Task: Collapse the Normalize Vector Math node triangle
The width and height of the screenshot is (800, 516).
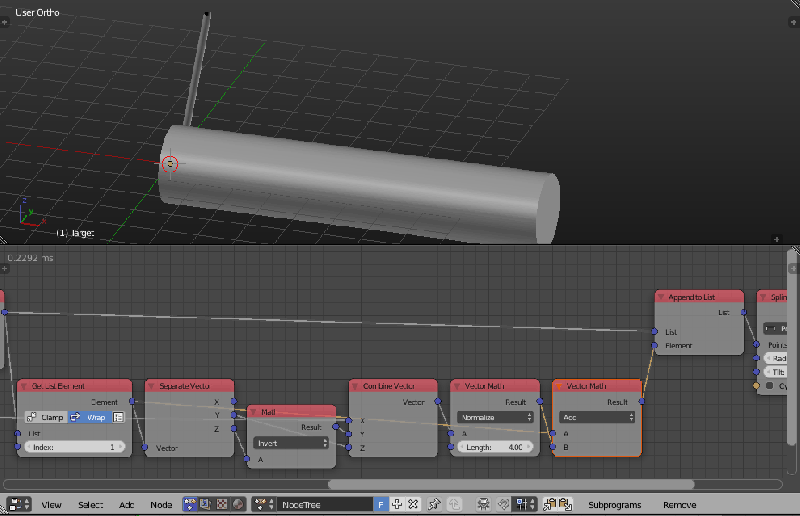Action: click(x=457, y=386)
